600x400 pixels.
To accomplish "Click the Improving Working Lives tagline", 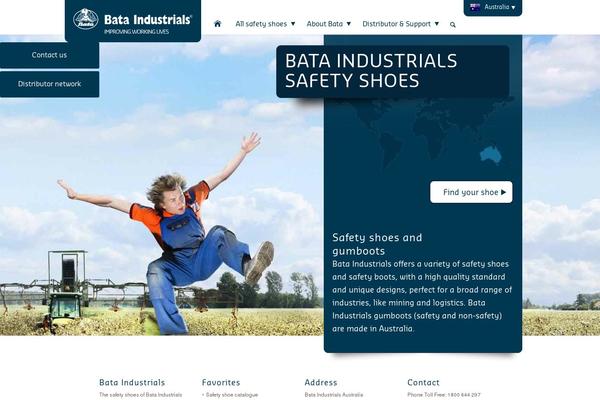I will click(136, 32).
